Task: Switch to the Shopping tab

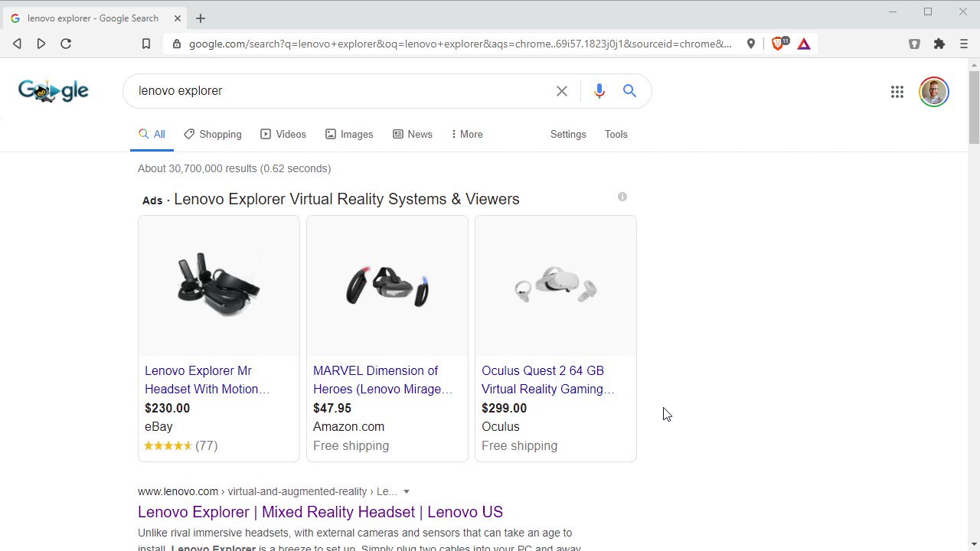Action: [213, 134]
